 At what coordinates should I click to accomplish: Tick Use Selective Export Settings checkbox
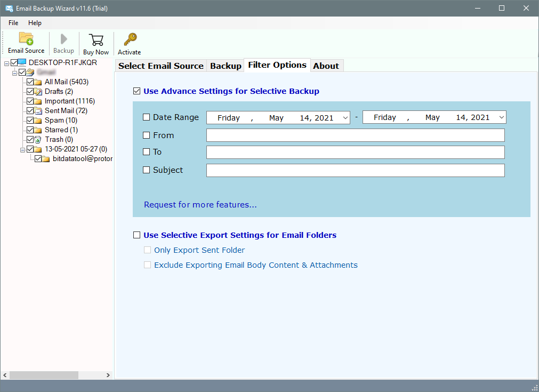click(x=137, y=235)
